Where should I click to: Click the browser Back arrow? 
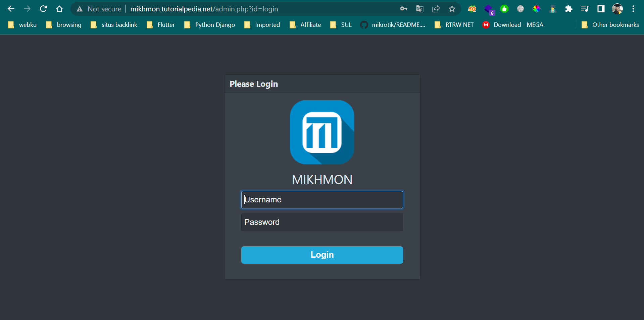coord(11,9)
